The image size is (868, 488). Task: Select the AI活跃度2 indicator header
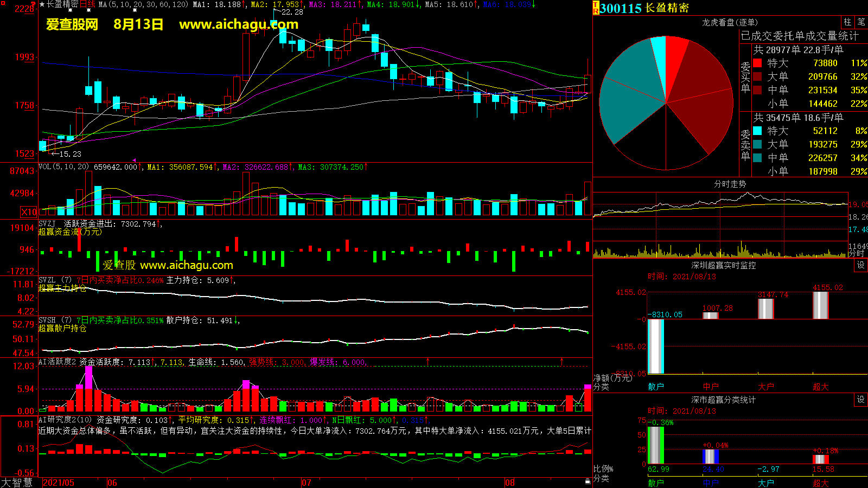point(57,362)
